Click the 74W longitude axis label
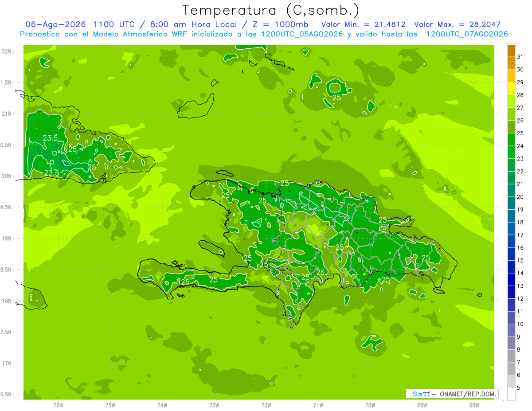 click(162, 405)
